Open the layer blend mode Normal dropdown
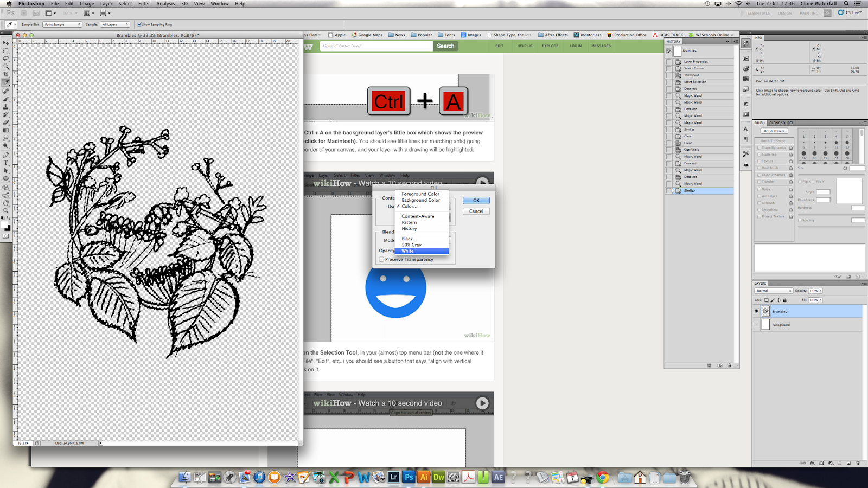The width and height of the screenshot is (868, 488). click(774, 291)
